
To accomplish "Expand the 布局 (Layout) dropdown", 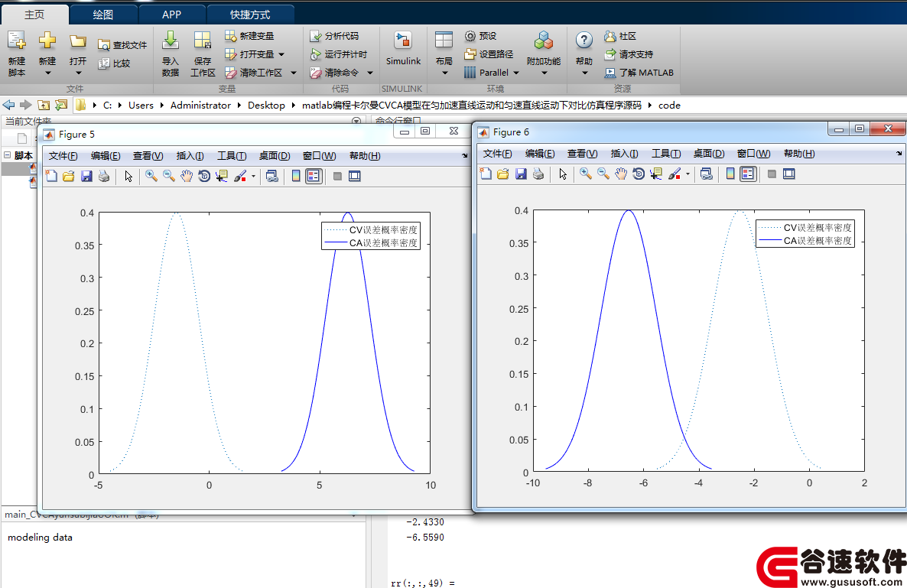I will pos(444,73).
